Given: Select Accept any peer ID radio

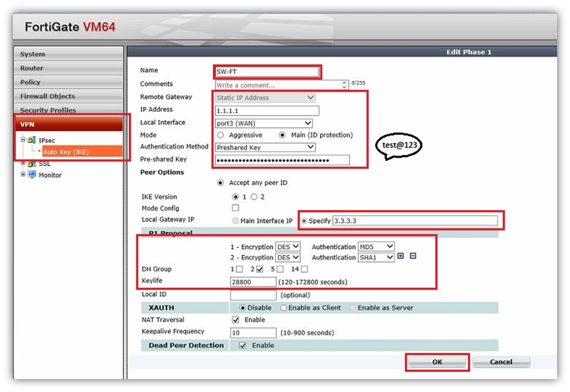Looking at the screenshot, I should pyautogui.click(x=220, y=183).
